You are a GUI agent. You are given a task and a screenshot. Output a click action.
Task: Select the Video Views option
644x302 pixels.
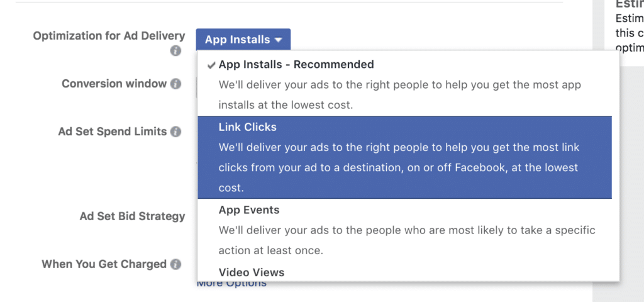coord(252,272)
